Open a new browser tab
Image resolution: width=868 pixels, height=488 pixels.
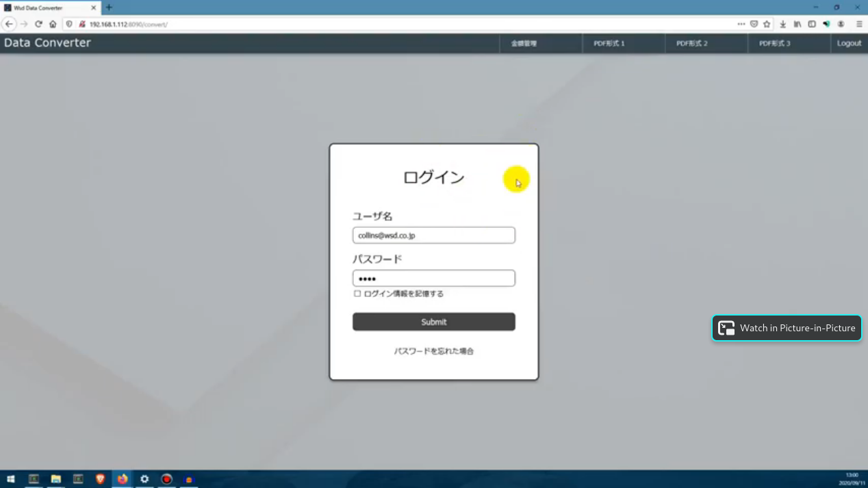point(109,8)
